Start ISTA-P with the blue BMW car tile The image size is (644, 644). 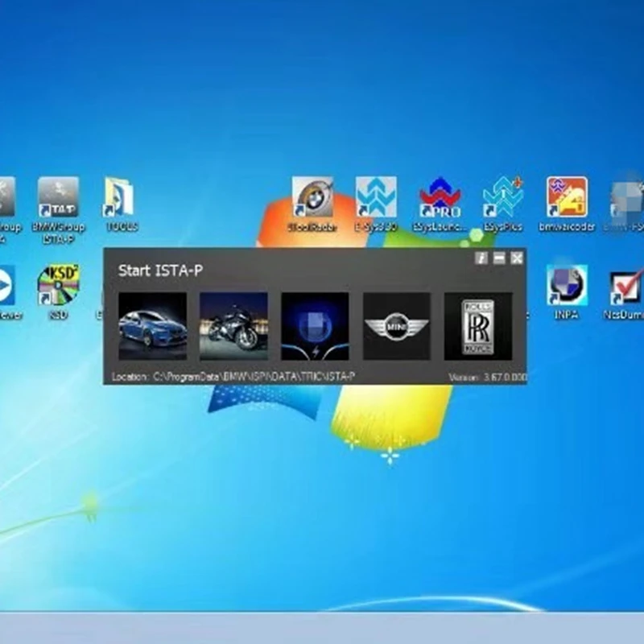tap(152, 326)
